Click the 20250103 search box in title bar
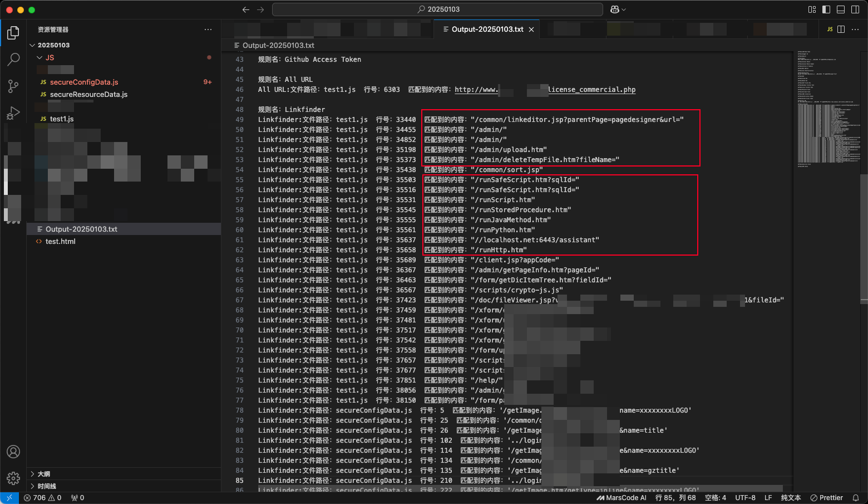Screen dimensions: 868x504 pyautogui.click(x=437, y=9)
